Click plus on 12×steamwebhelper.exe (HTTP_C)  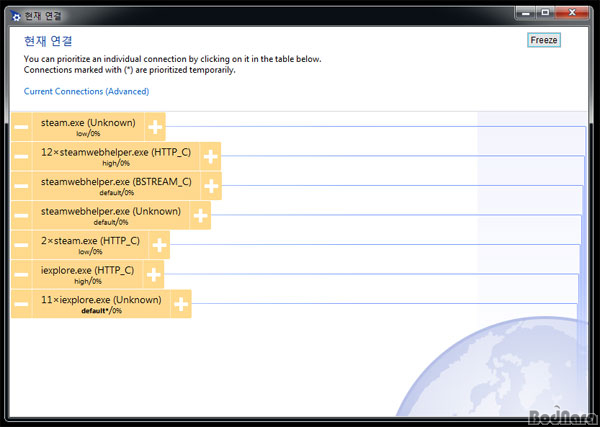point(210,156)
